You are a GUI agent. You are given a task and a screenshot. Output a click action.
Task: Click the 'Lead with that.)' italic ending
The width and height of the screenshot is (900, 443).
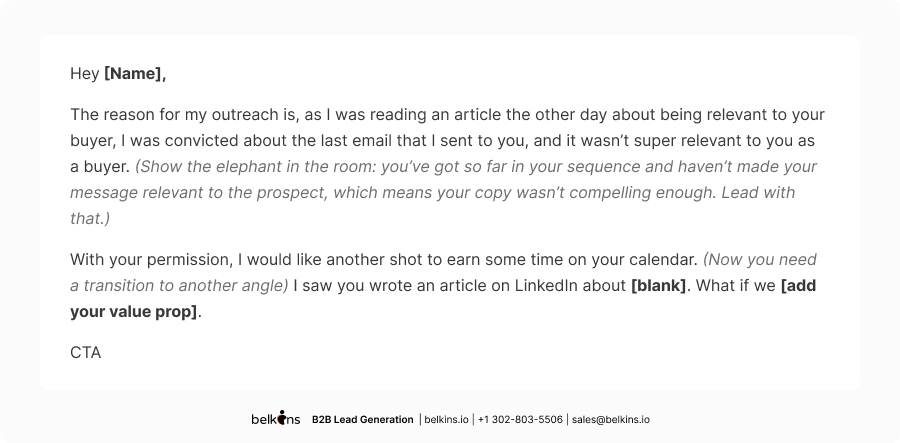pyautogui.click(x=432, y=205)
